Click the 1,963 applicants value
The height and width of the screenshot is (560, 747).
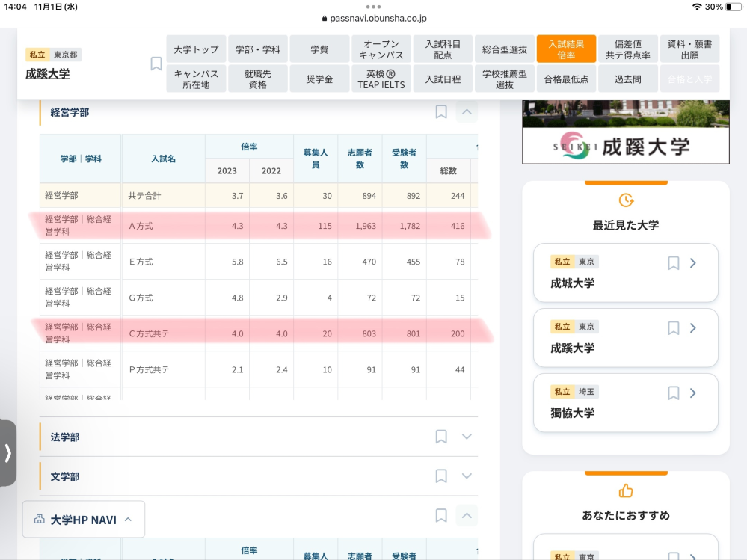(366, 226)
